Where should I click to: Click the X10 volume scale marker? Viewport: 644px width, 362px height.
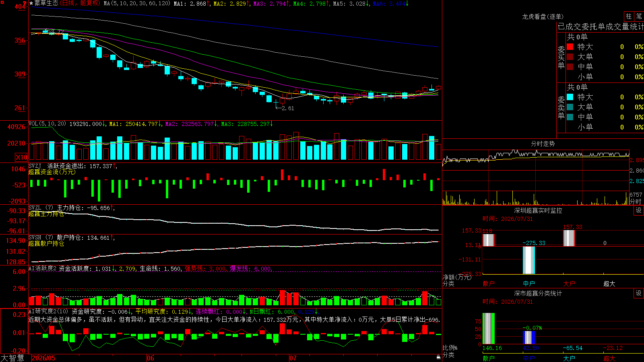click(21, 157)
